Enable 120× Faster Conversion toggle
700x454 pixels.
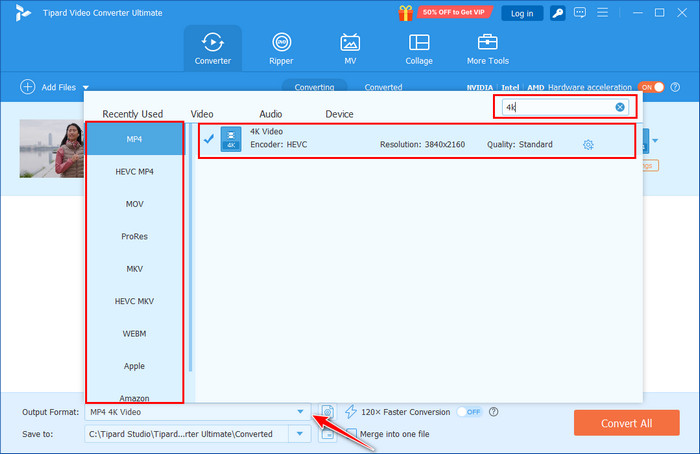click(469, 412)
